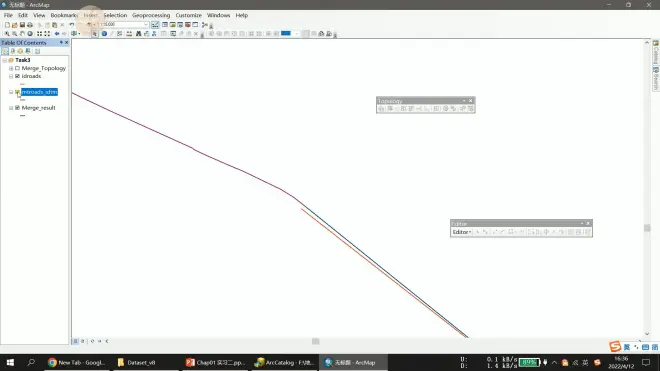The height and width of the screenshot is (371, 660).
Task: Select the Pan hand tool
Action: 22,34
